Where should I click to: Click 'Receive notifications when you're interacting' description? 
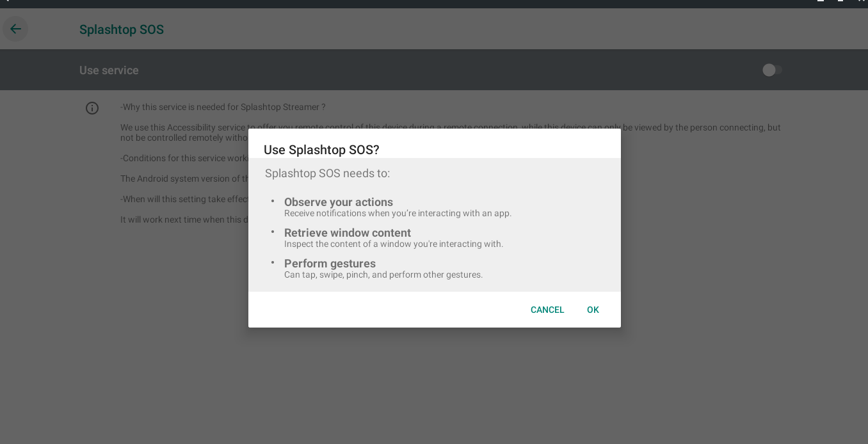(x=398, y=214)
